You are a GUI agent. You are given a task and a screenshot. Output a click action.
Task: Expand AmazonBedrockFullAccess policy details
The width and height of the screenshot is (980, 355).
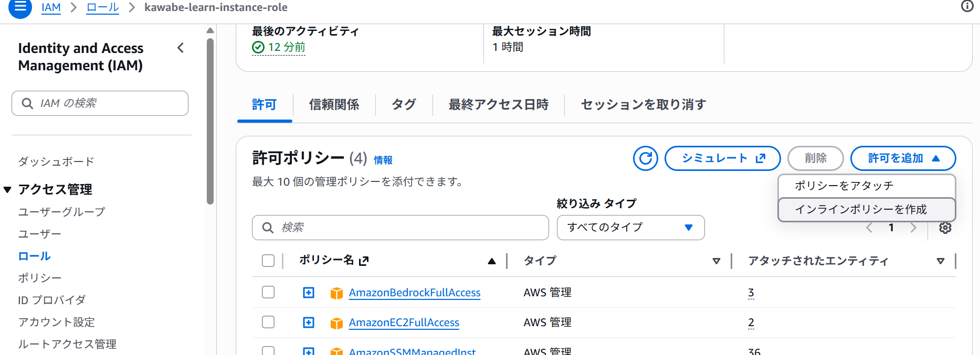[309, 293]
